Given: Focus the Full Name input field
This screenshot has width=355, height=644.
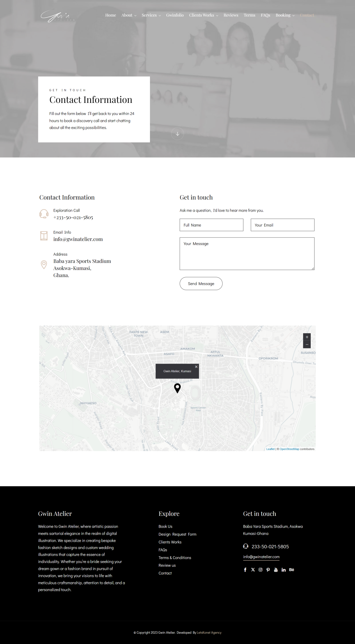Looking at the screenshot, I should [211, 225].
